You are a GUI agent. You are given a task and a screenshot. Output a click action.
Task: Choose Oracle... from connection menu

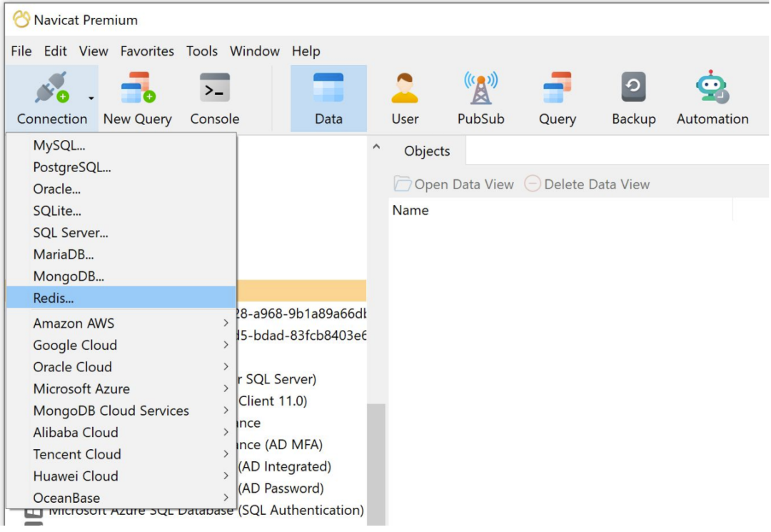(121, 189)
